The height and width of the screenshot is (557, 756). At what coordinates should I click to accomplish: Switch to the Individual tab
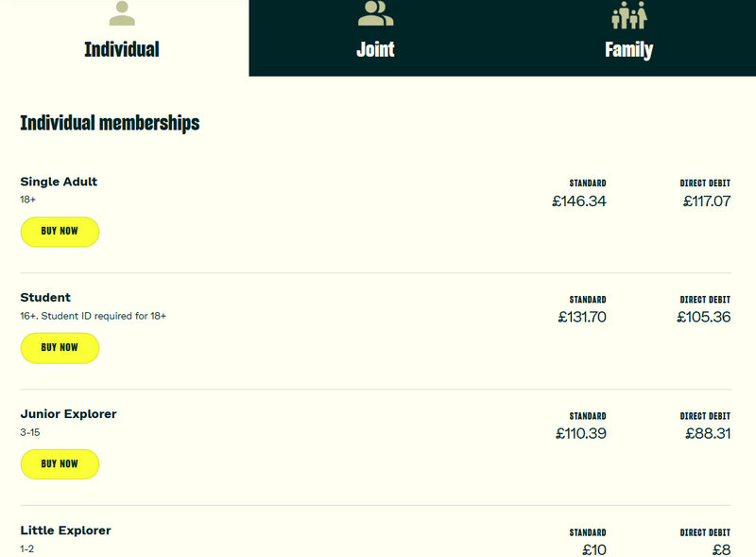tap(122, 49)
